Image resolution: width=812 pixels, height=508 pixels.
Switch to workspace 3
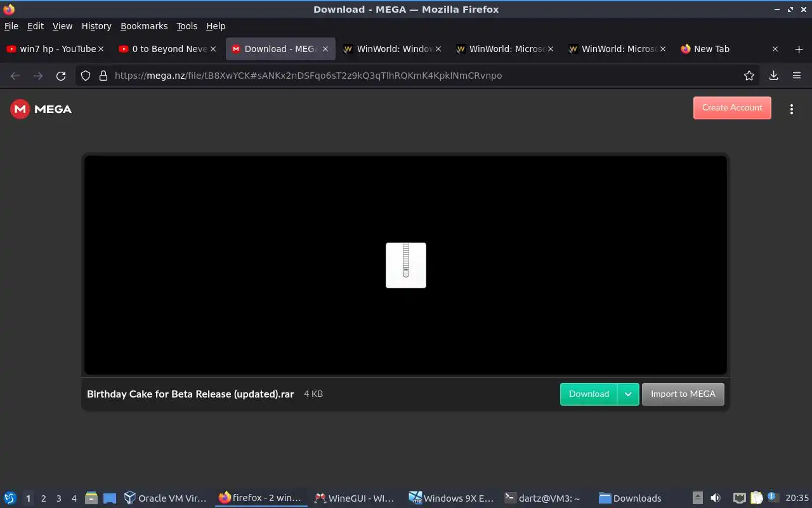pos(58,498)
